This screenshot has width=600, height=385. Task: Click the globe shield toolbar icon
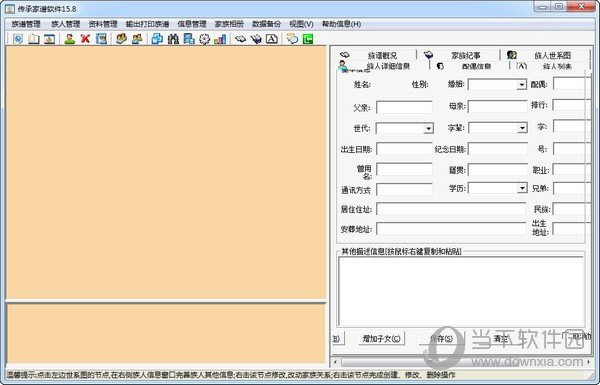18,39
